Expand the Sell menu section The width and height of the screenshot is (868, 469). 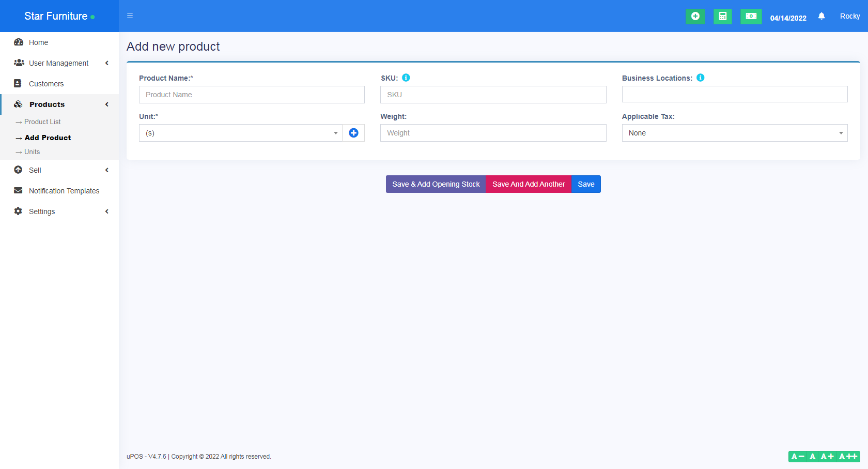point(35,170)
